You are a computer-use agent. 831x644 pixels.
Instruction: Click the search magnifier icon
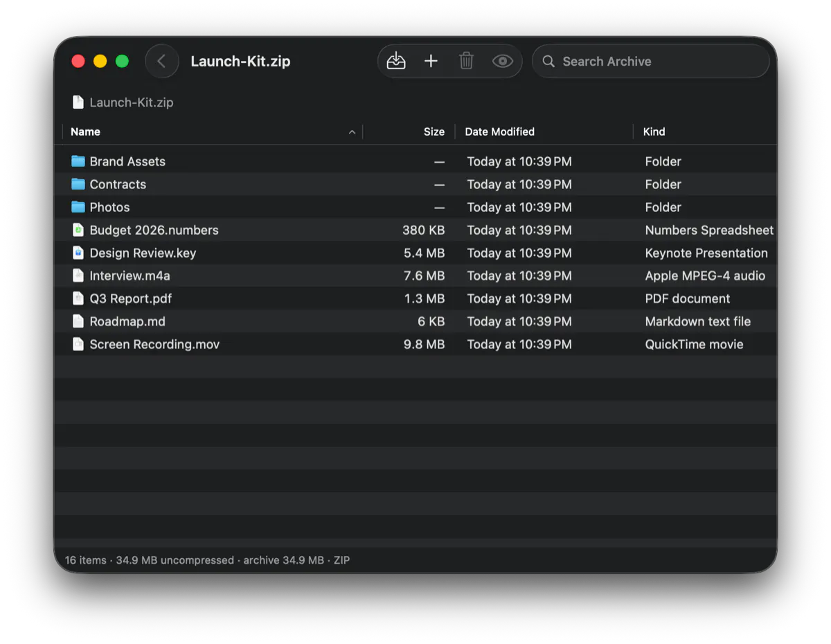coord(548,61)
